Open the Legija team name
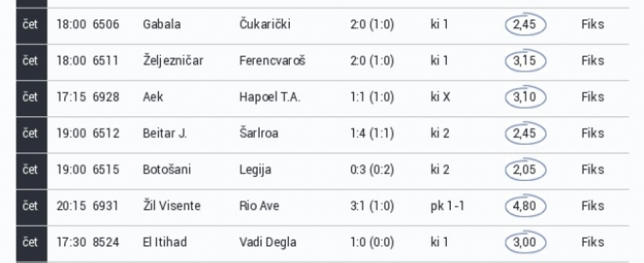Screen dimensions: 644x263 point(255,170)
